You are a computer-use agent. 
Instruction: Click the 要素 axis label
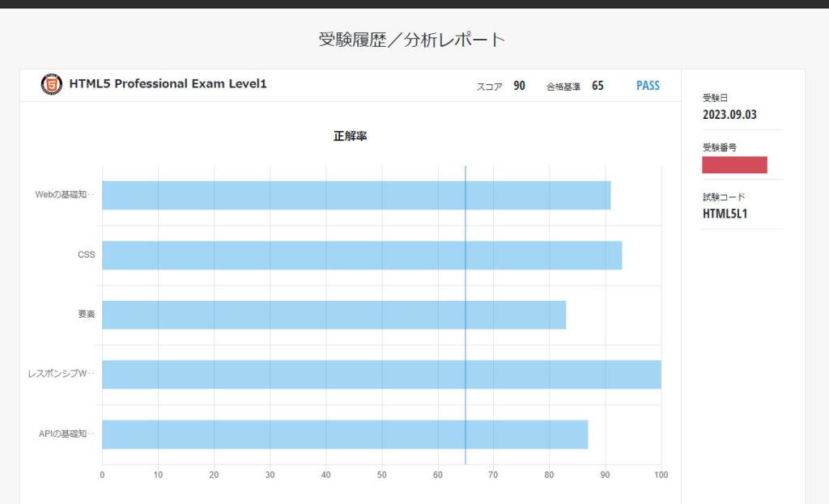87,315
